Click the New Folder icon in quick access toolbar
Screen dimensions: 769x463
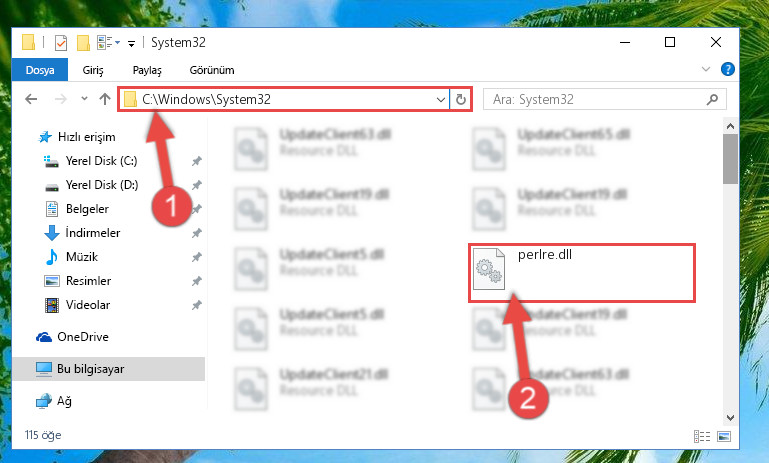click(83, 43)
